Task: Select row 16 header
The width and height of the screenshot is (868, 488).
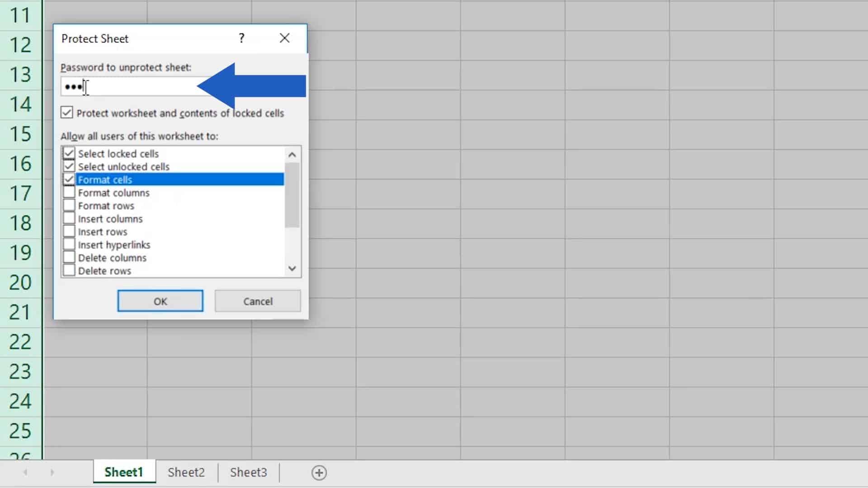Action: tap(21, 164)
